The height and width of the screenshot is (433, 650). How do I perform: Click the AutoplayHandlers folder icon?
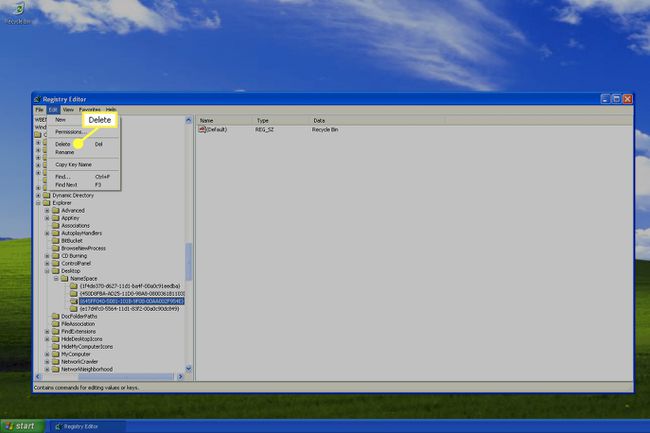[56, 233]
